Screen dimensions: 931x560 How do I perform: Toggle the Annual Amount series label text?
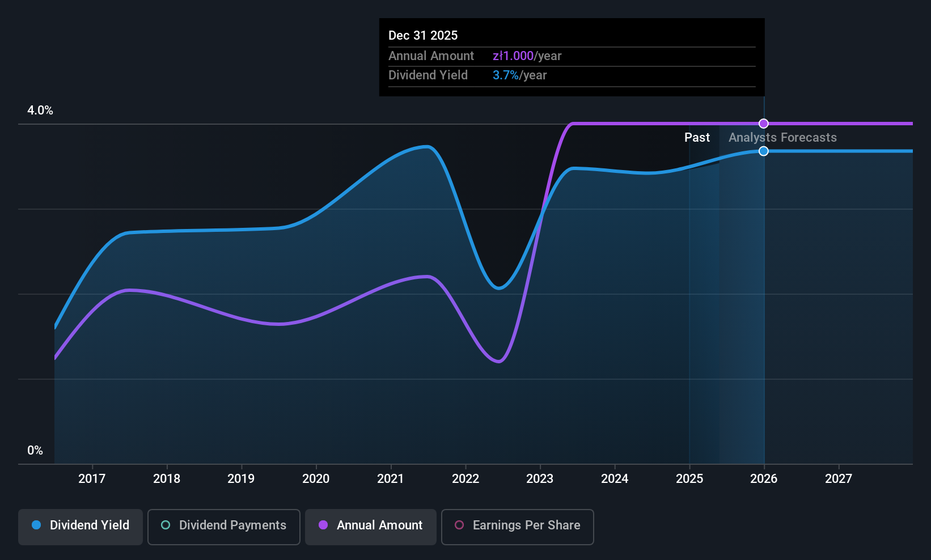[379, 525]
